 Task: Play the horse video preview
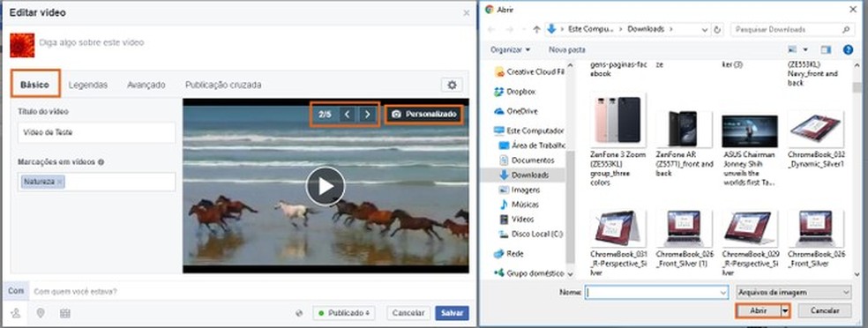pos(325,186)
